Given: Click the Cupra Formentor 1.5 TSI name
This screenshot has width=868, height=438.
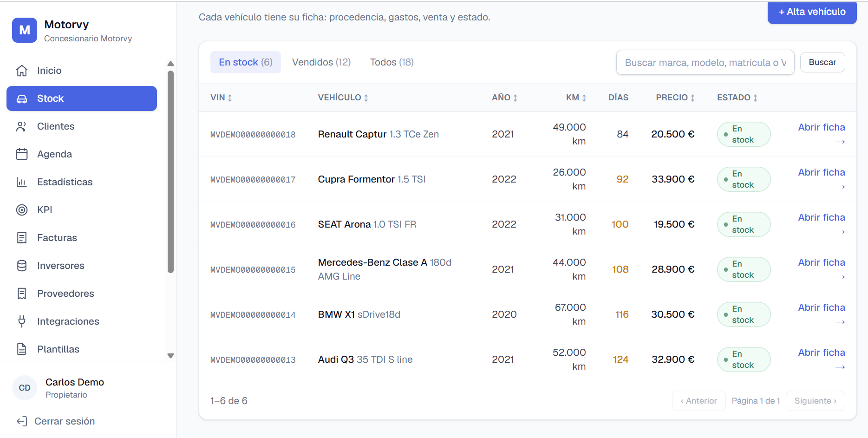Looking at the screenshot, I should 372,179.
